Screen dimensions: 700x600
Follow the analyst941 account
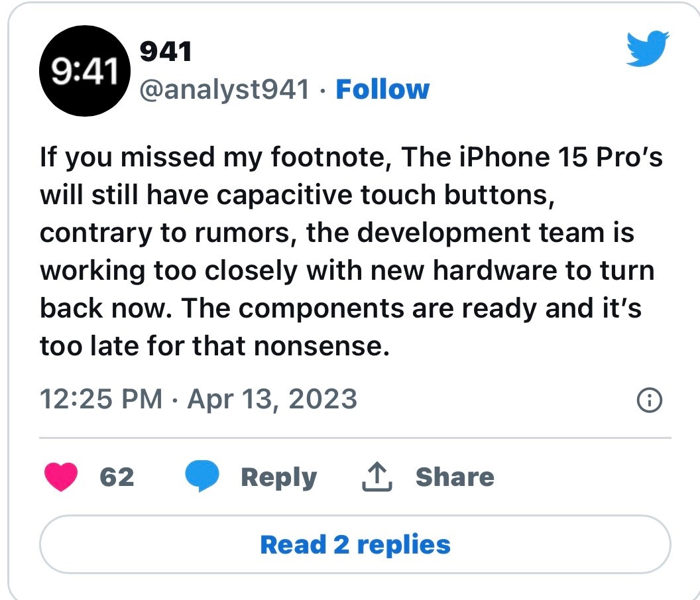pyautogui.click(x=382, y=90)
